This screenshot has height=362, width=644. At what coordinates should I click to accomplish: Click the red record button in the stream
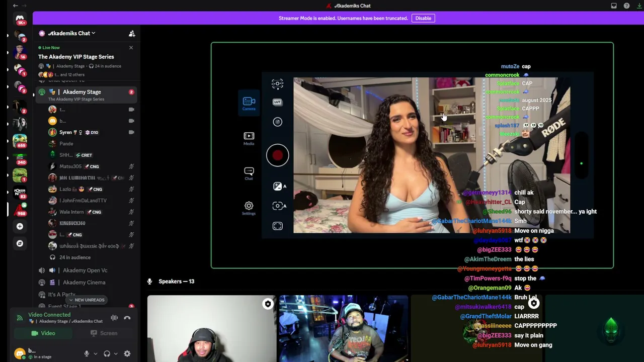(278, 155)
